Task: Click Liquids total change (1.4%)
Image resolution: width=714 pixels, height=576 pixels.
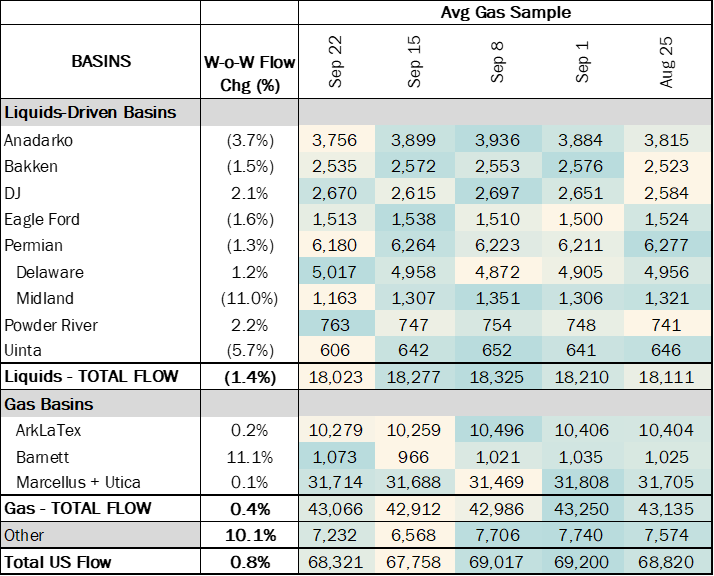Action: tap(250, 377)
